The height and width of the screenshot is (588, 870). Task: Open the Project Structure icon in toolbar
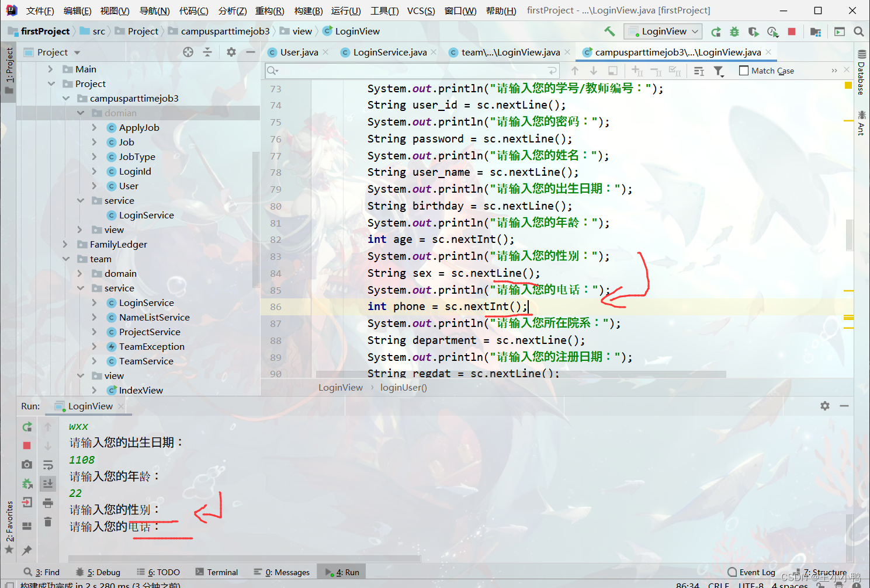click(816, 32)
